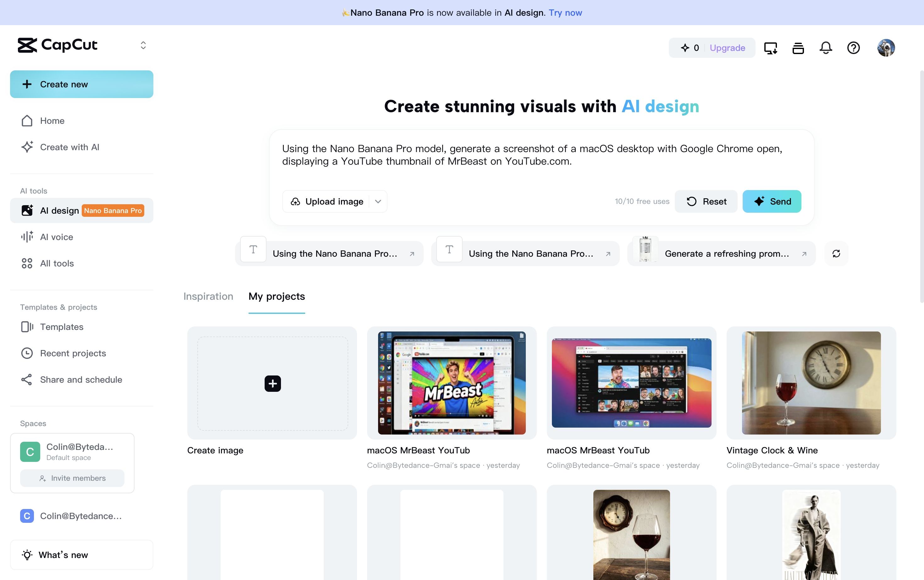The width and height of the screenshot is (924, 580).
Task: Click the Create image plus tile
Action: (x=272, y=383)
